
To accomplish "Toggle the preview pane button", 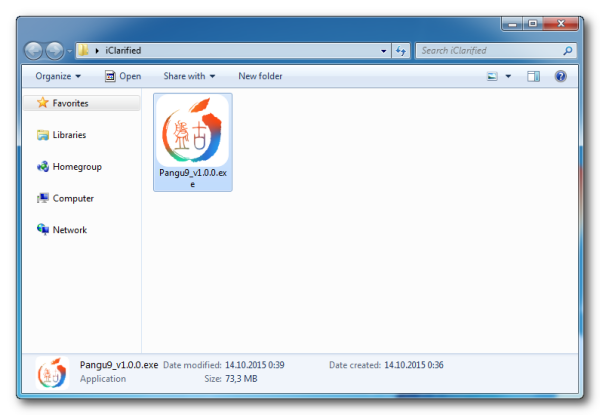I will pyautogui.click(x=533, y=76).
